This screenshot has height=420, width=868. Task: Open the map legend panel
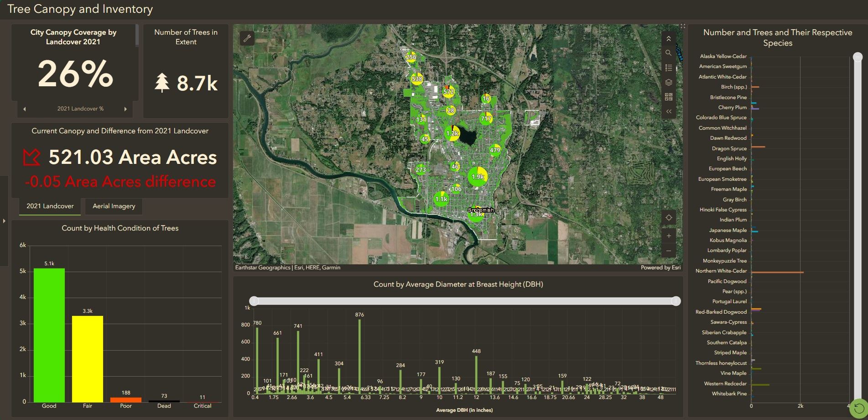click(669, 67)
